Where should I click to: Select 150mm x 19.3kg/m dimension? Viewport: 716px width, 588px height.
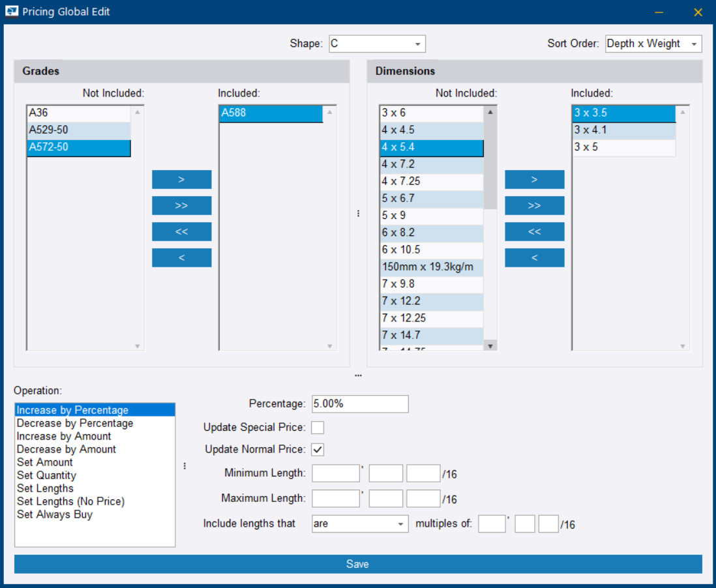(x=431, y=267)
